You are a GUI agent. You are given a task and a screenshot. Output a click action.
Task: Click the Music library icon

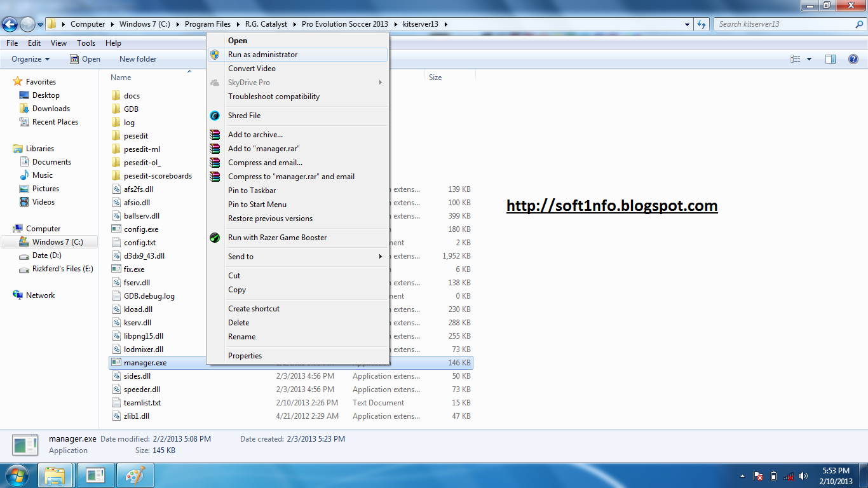(24, 175)
